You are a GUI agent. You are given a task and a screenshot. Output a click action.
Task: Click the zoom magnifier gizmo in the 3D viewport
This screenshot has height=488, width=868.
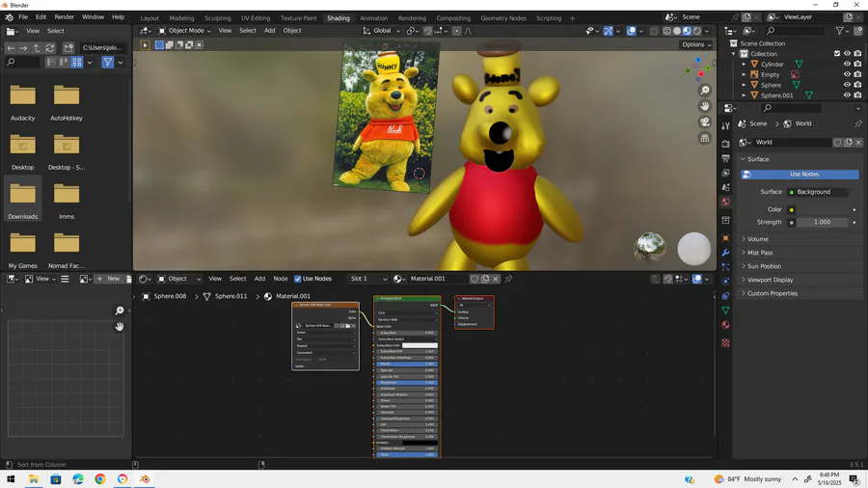[x=705, y=90]
